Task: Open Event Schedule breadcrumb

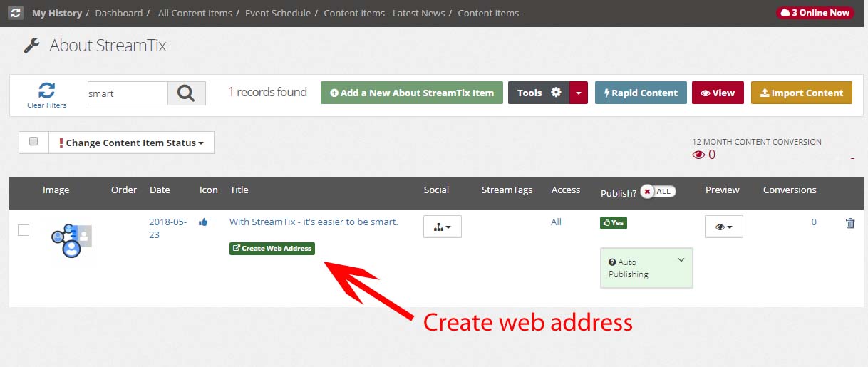Action: click(x=278, y=13)
